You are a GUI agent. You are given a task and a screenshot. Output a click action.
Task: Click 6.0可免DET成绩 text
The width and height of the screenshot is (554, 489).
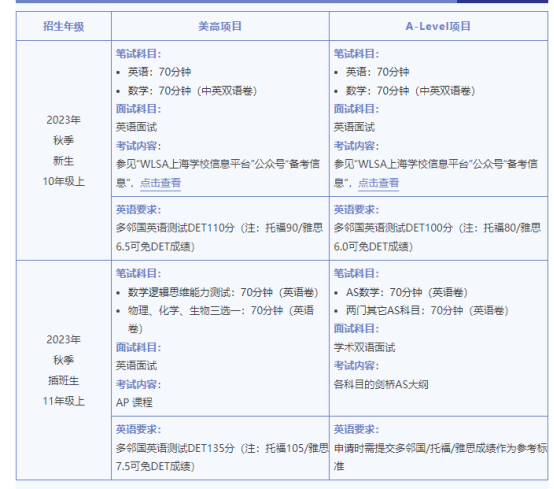pos(373,246)
